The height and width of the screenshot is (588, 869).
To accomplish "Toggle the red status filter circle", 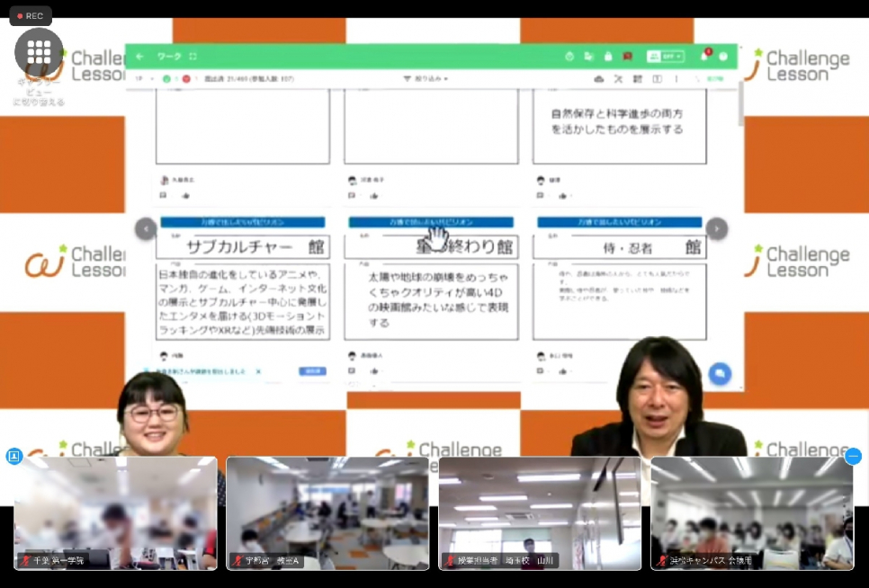I will pos(186,79).
